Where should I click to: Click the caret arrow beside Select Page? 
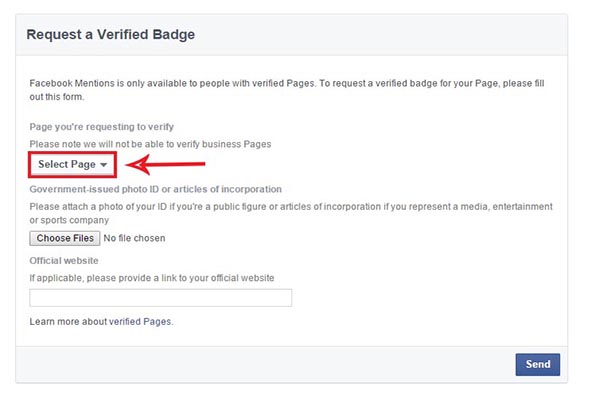[x=103, y=165]
